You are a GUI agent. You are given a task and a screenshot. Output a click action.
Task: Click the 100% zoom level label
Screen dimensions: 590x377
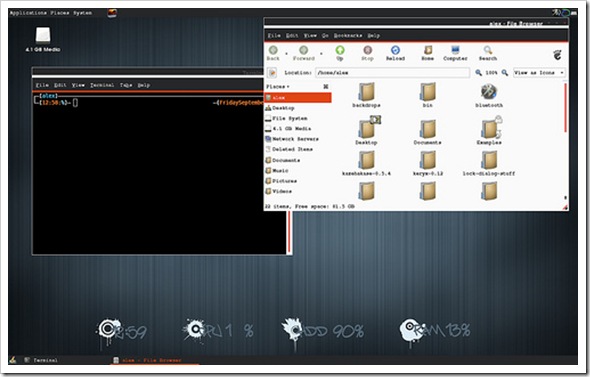tap(491, 73)
